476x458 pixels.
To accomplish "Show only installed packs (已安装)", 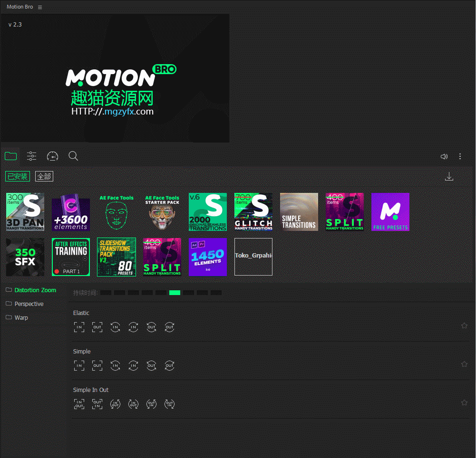I will 18,176.
